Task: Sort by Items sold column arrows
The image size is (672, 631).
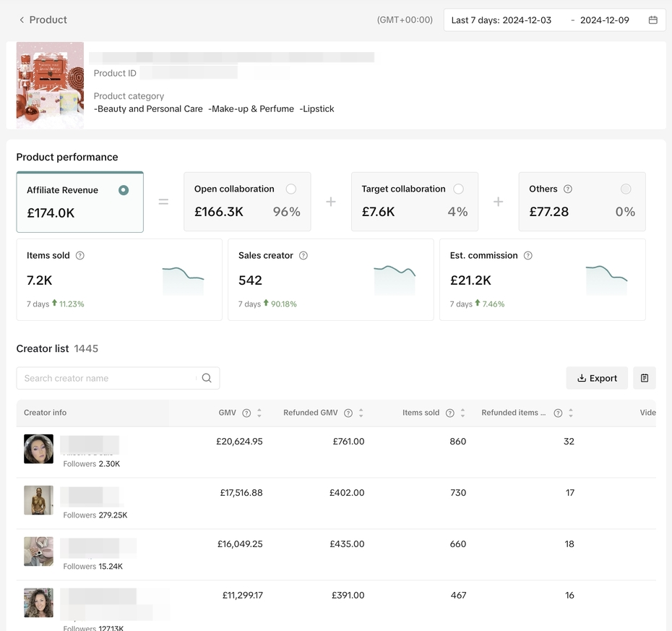Action: coord(463,413)
